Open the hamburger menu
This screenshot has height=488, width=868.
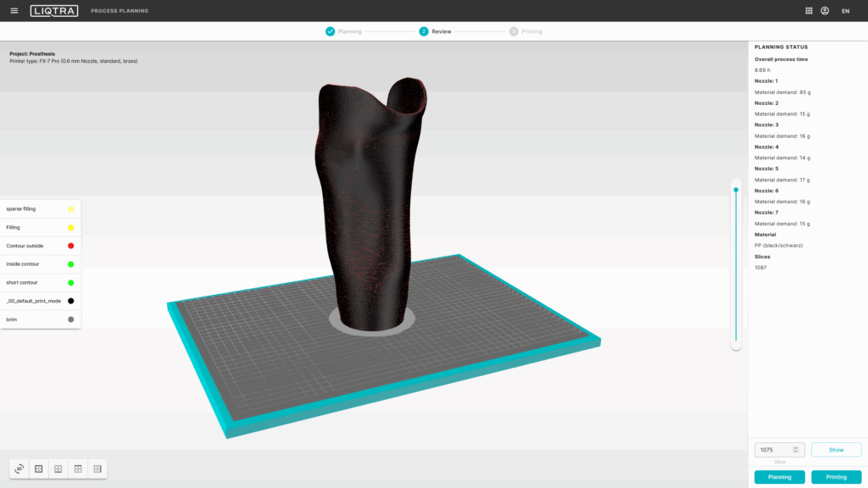tap(14, 11)
